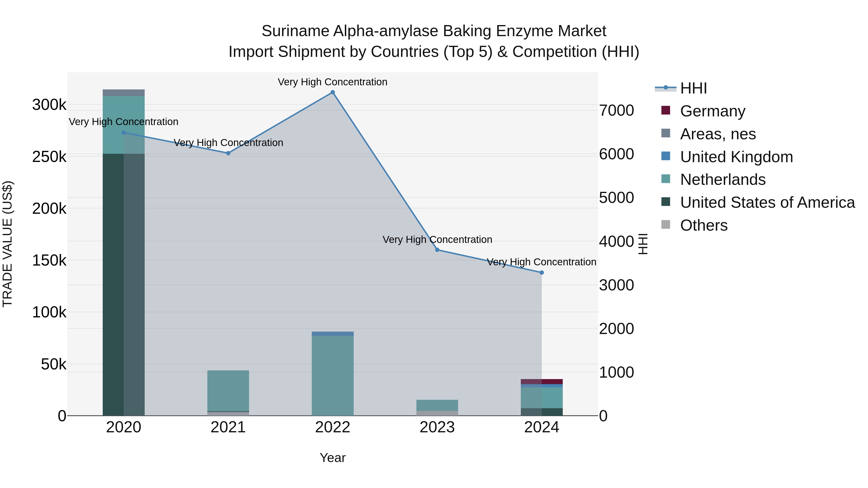Image resolution: width=868 pixels, height=488 pixels.
Task: Click the Others grey legend swatch
Action: (665, 224)
